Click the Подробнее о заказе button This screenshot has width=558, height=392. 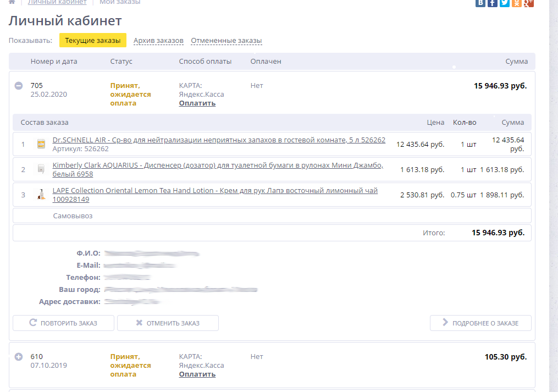480,323
